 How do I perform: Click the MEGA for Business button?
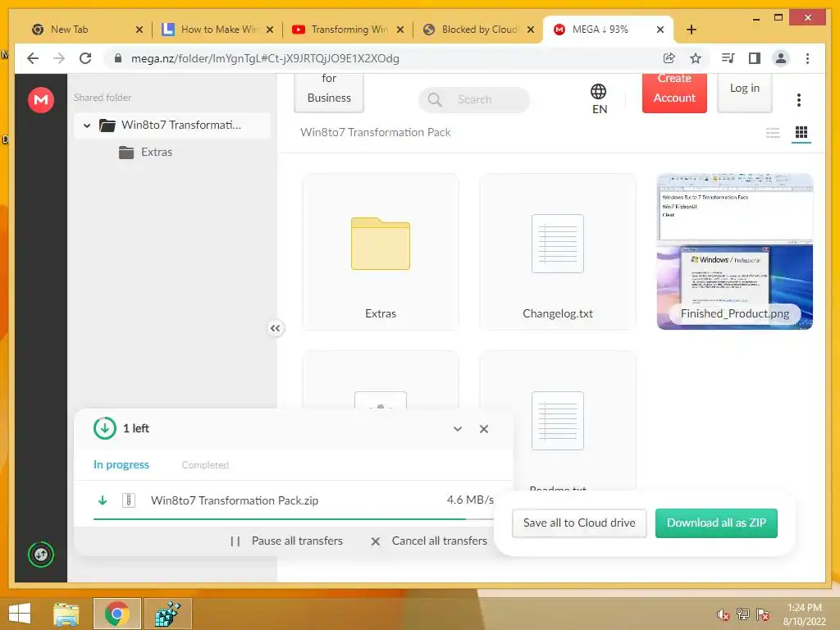329,92
